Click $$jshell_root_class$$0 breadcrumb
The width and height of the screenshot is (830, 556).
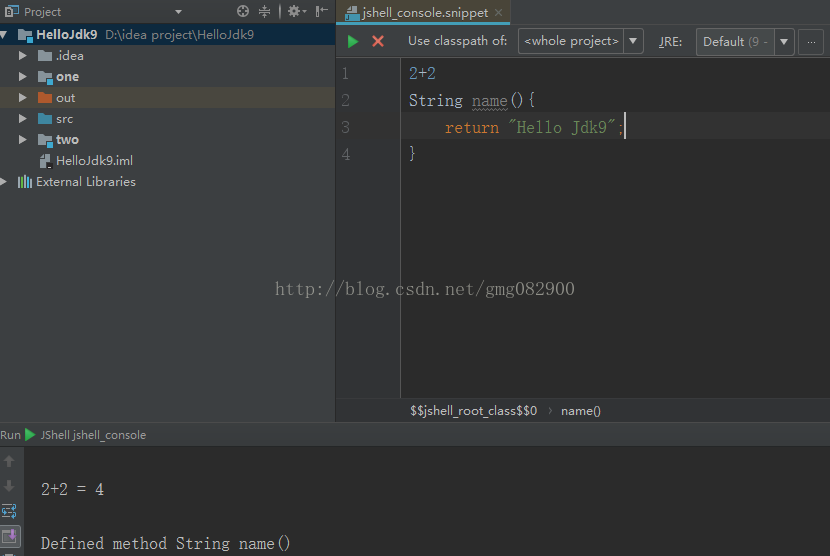pos(473,411)
